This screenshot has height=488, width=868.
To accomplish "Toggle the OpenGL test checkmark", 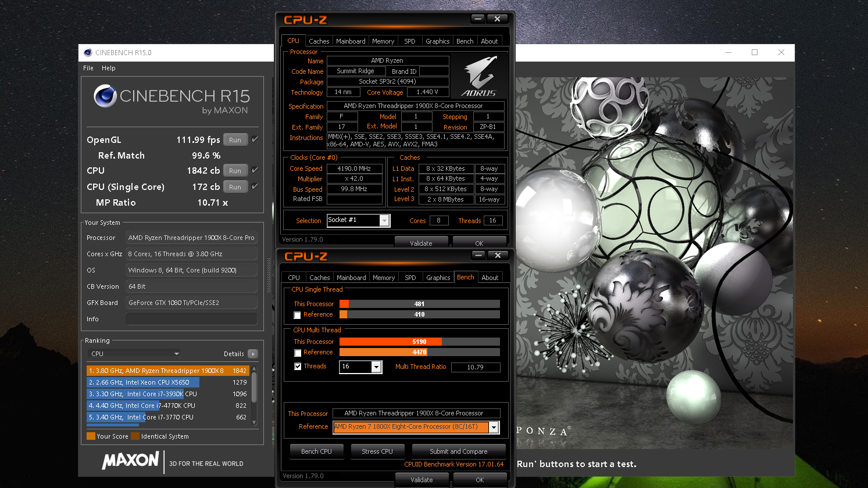I will click(x=255, y=139).
